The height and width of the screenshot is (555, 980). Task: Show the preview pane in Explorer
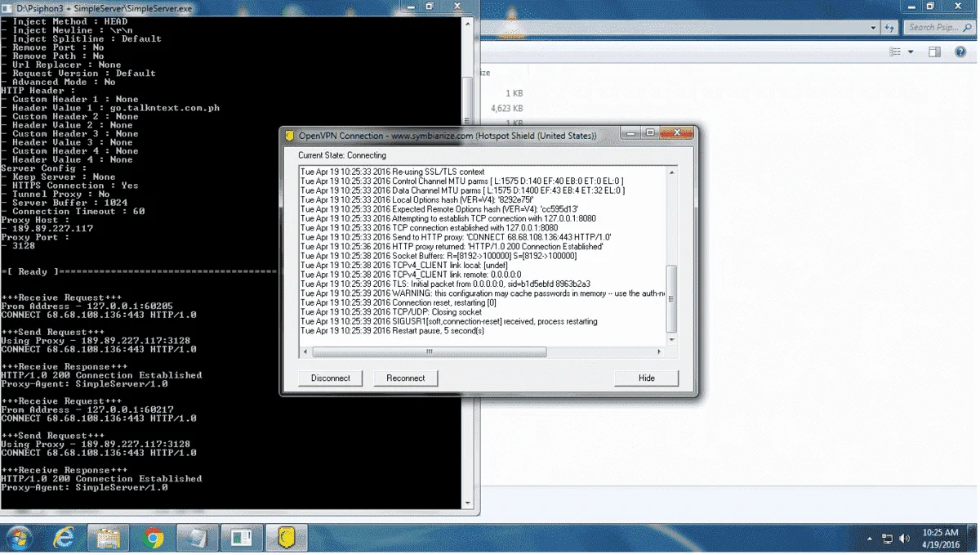click(x=935, y=51)
